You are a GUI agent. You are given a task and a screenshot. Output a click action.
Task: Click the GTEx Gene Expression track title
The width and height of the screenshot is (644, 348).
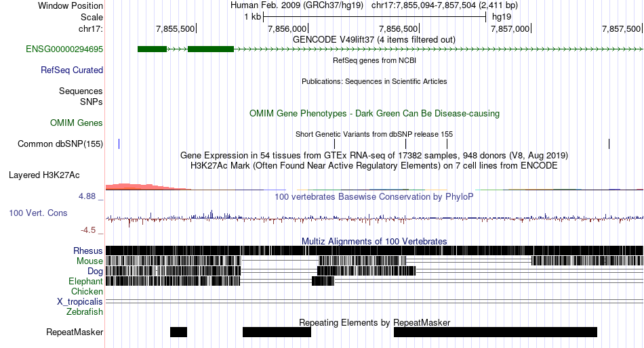(x=374, y=156)
